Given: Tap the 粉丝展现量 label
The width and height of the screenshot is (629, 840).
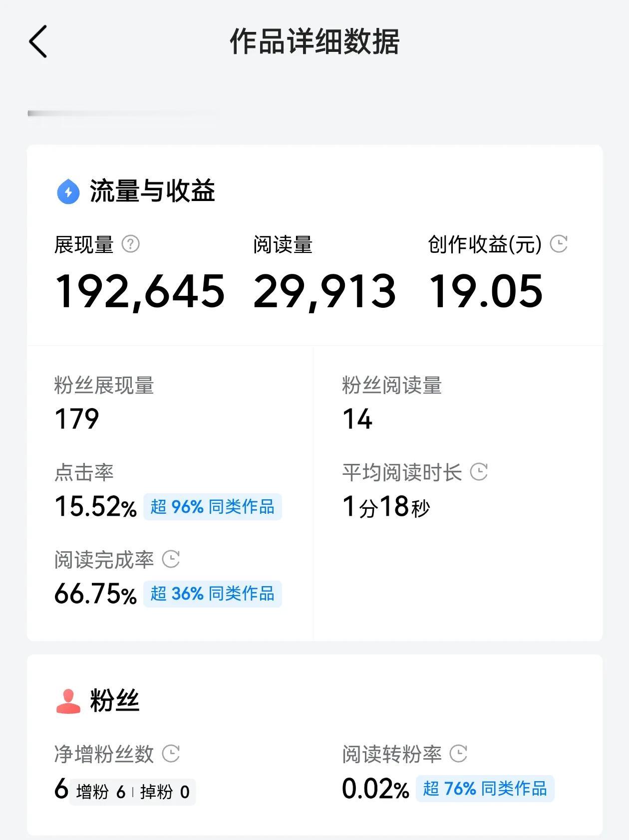Looking at the screenshot, I should pyautogui.click(x=104, y=386).
